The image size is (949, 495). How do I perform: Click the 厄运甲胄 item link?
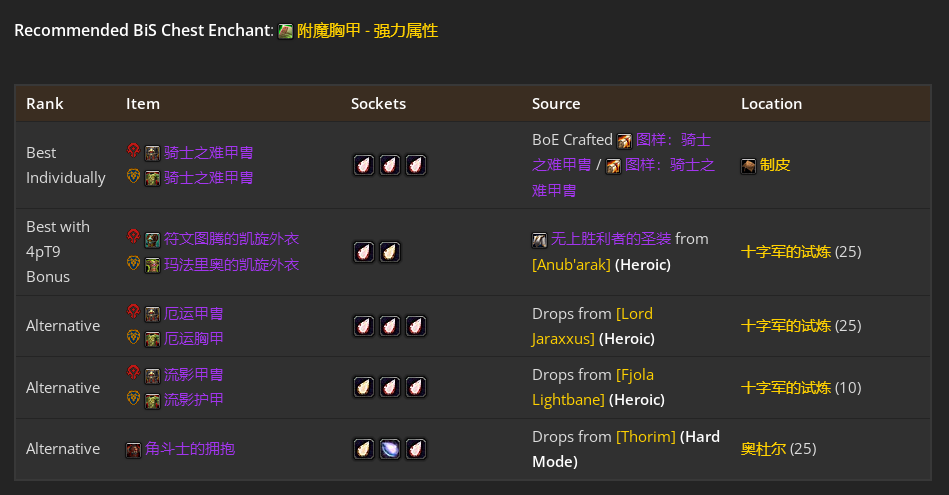(x=193, y=313)
